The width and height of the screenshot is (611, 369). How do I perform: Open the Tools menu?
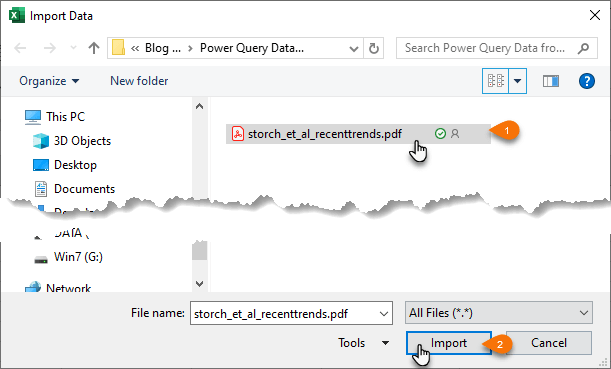363,343
